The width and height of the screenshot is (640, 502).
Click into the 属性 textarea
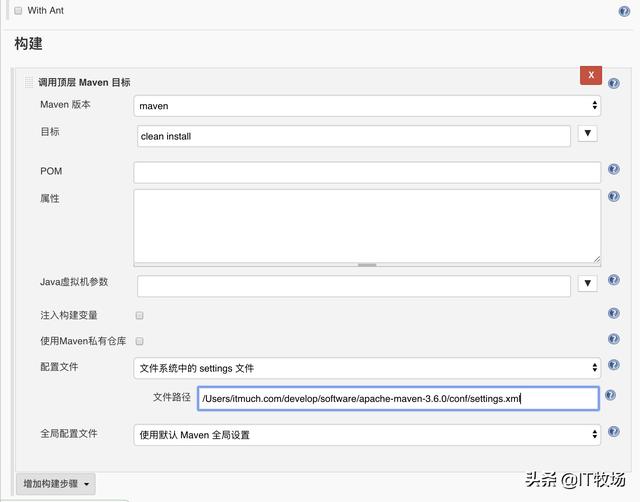[x=367, y=226]
